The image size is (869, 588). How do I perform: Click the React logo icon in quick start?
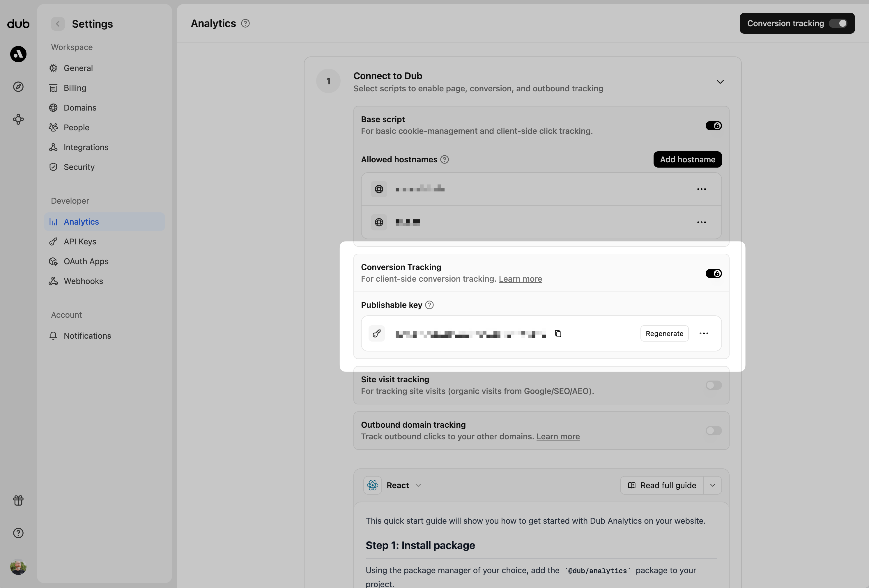point(372,485)
